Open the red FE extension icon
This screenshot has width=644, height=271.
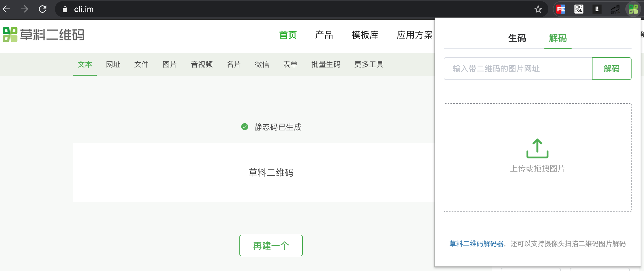[561, 9]
